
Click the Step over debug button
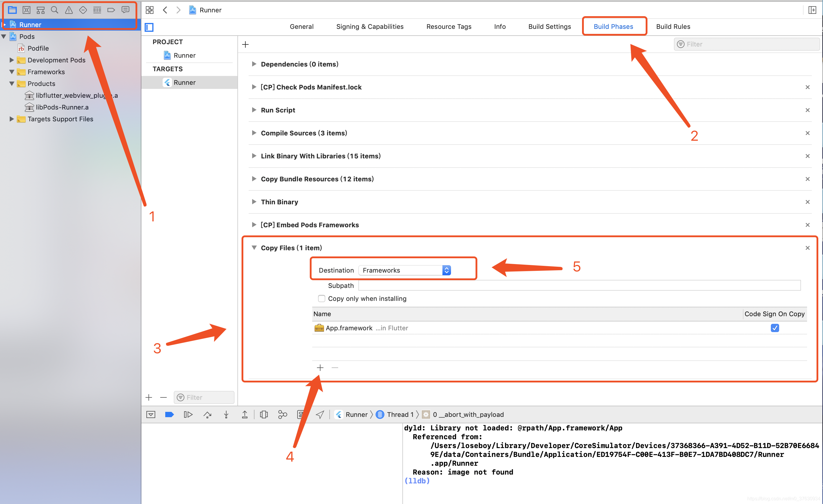click(x=207, y=415)
